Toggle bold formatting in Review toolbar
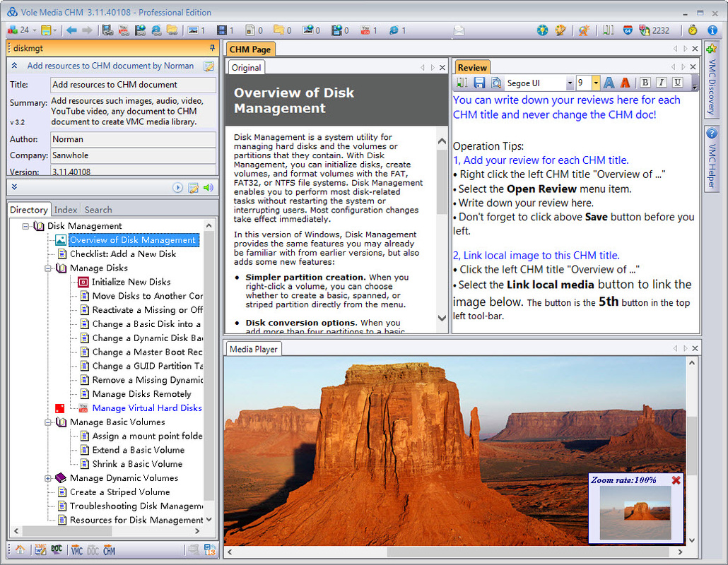This screenshot has width=728, height=565. click(645, 83)
